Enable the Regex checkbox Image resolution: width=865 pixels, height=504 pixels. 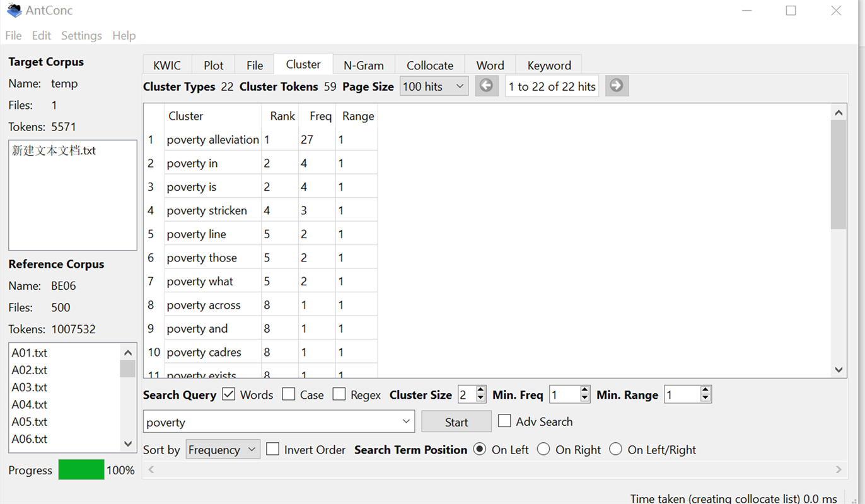pyautogui.click(x=339, y=394)
